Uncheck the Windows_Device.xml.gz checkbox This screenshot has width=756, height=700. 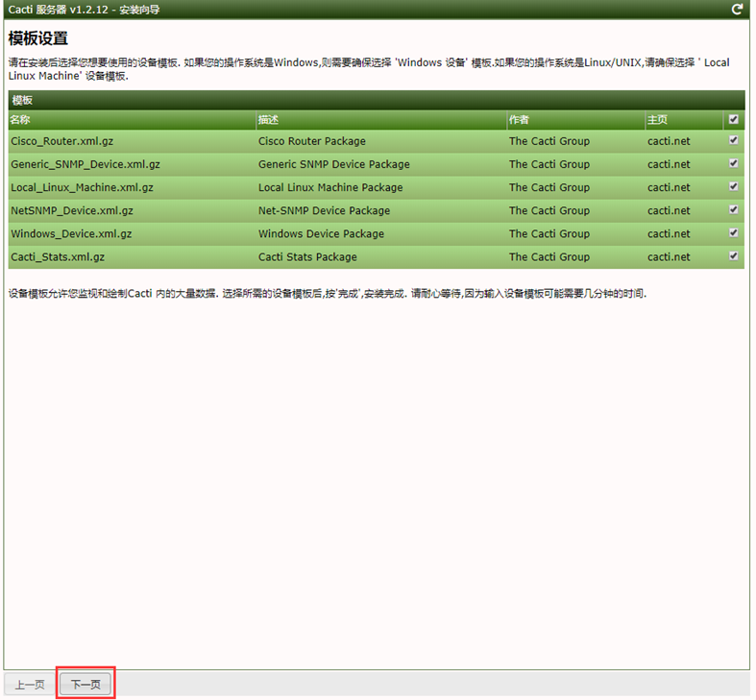[x=733, y=232]
